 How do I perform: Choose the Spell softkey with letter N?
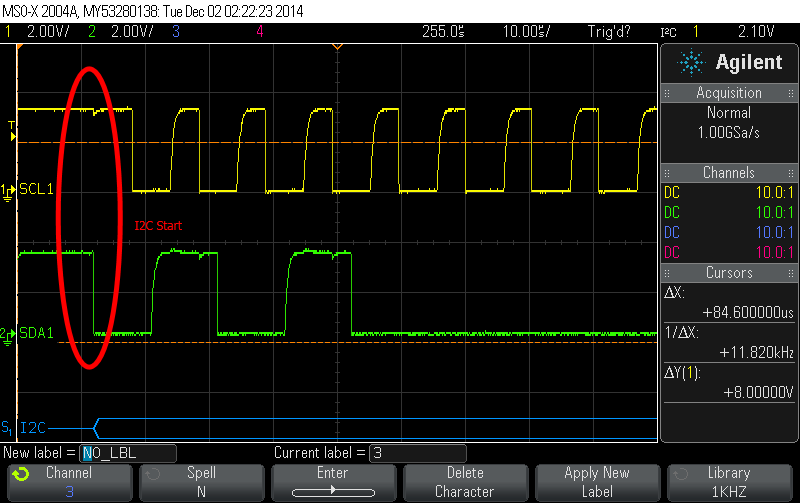(x=202, y=482)
